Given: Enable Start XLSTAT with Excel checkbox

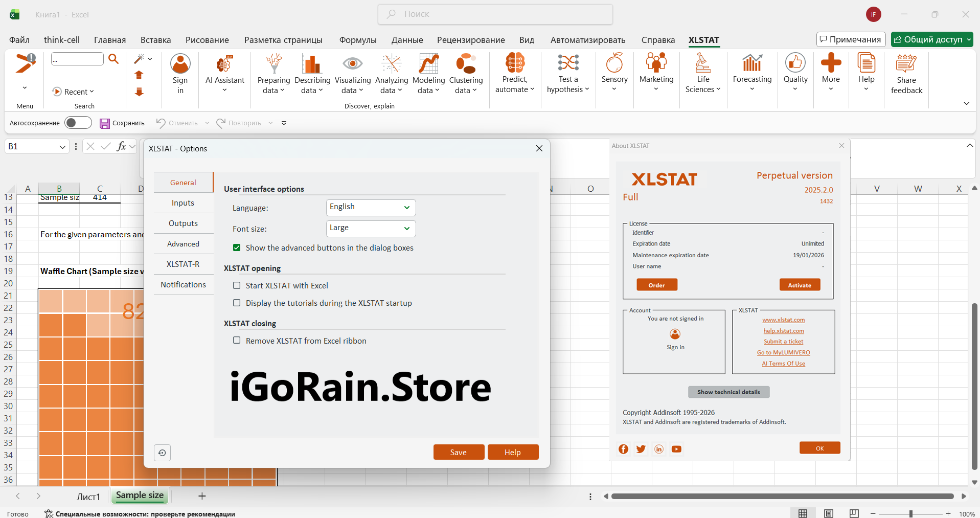Looking at the screenshot, I should coord(237,286).
